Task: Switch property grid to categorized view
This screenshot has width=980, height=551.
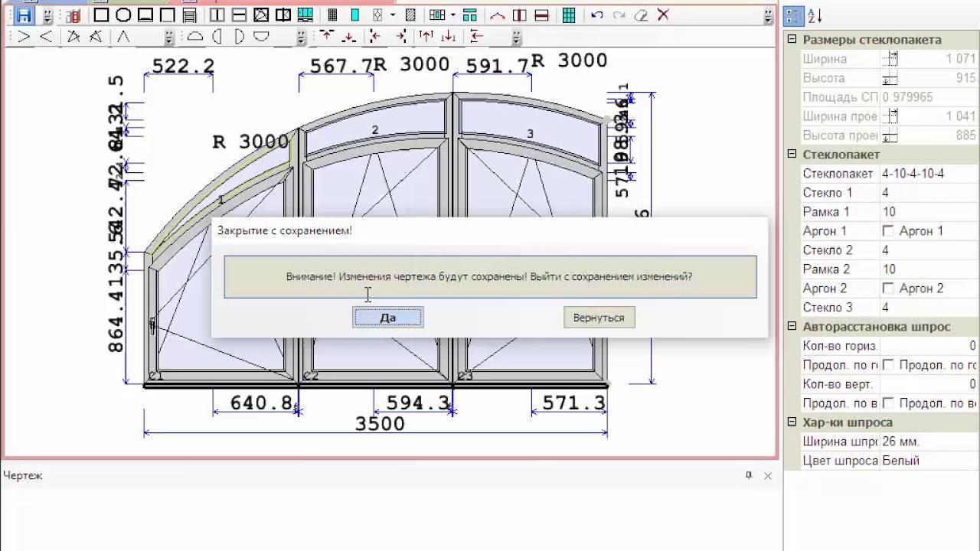Action: pyautogui.click(x=794, y=15)
